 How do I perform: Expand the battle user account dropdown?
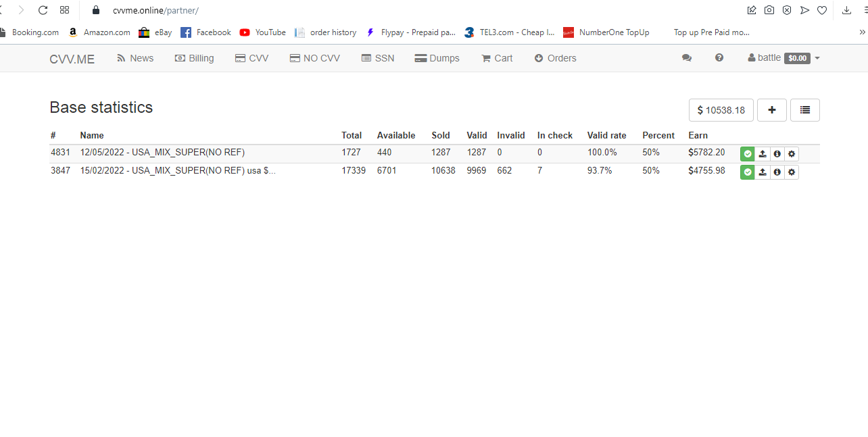pyautogui.click(x=783, y=58)
